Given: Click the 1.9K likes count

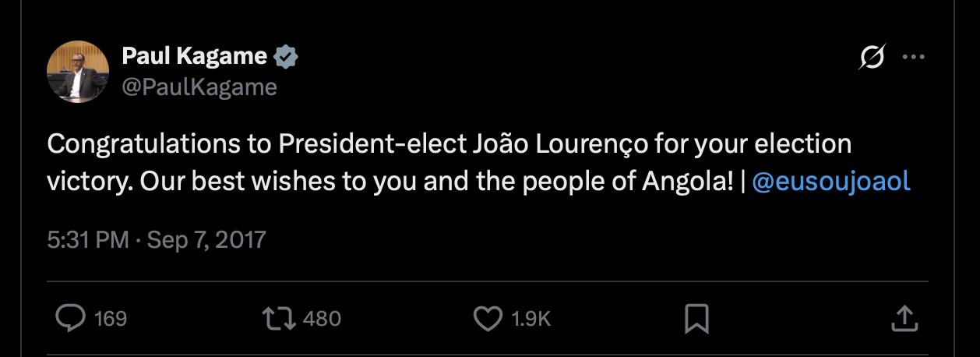Looking at the screenshot, I should [x=531, y=319].
